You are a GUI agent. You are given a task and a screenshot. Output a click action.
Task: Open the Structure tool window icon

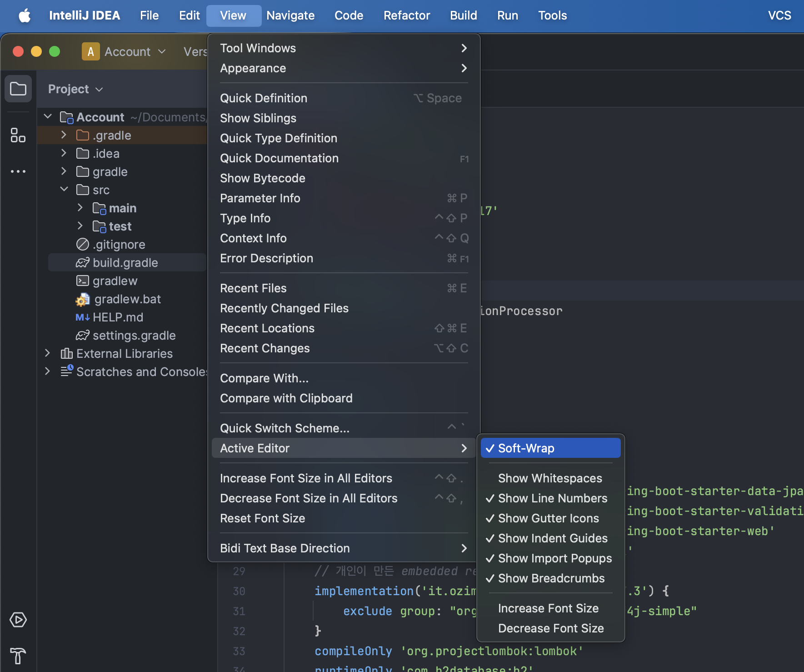coord(18,135)
